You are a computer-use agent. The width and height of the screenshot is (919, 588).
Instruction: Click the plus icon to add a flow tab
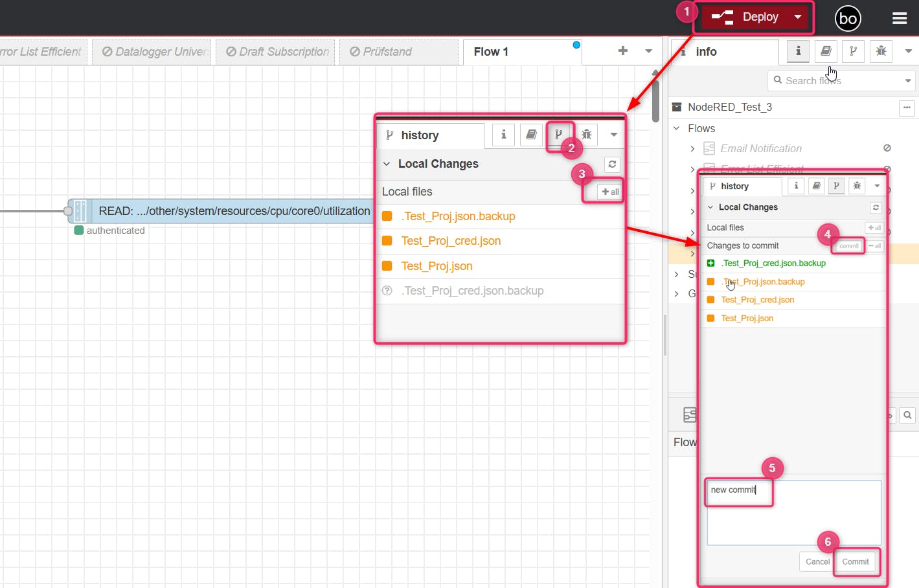pyautogui.click(x=622, y=51)
